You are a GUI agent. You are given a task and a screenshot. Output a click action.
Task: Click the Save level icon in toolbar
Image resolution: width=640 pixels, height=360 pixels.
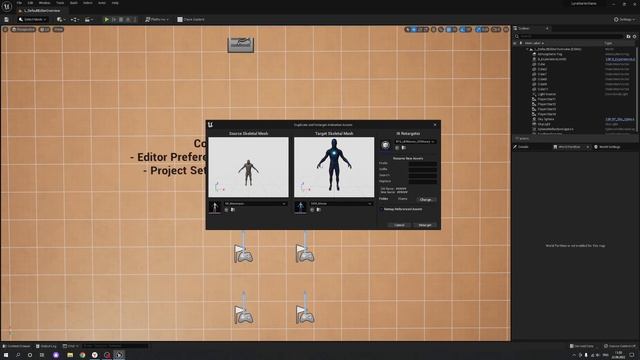coord(7,19)
